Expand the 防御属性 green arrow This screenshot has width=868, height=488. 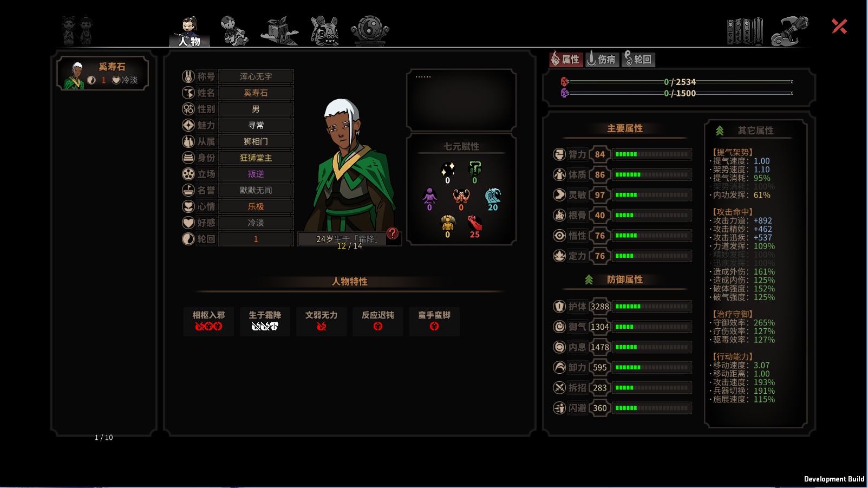(589, 279)
